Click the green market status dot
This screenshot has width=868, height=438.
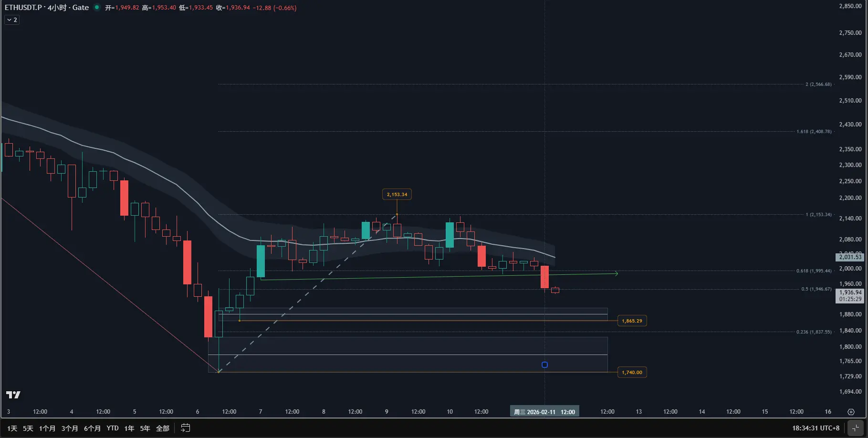[97, 8]
